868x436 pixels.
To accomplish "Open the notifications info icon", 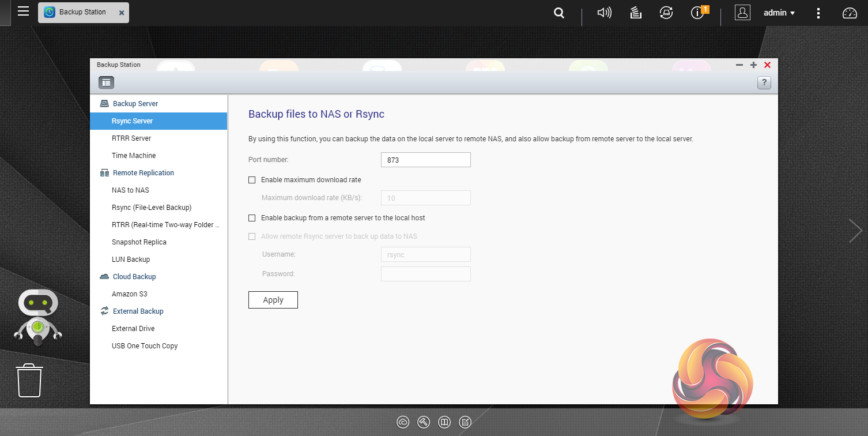I will point(698,13).
